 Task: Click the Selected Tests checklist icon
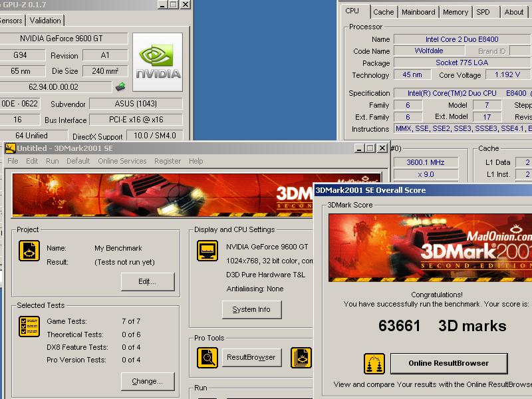[x=29, y=327]
